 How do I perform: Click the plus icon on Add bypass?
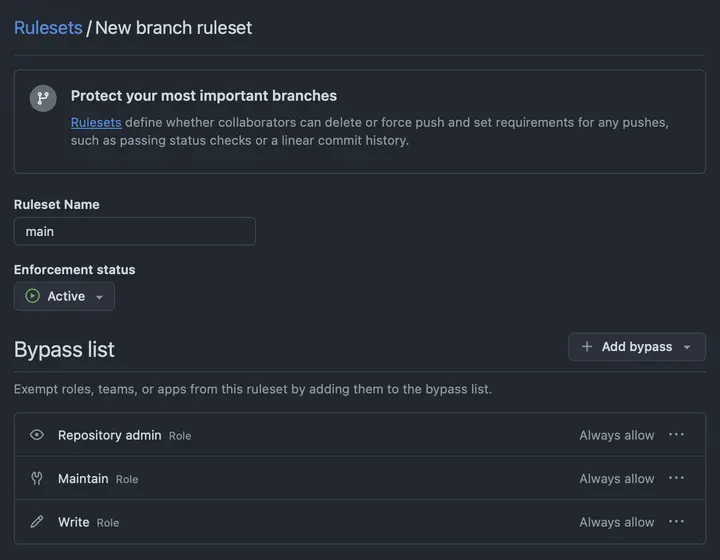(x=586, y=347)
